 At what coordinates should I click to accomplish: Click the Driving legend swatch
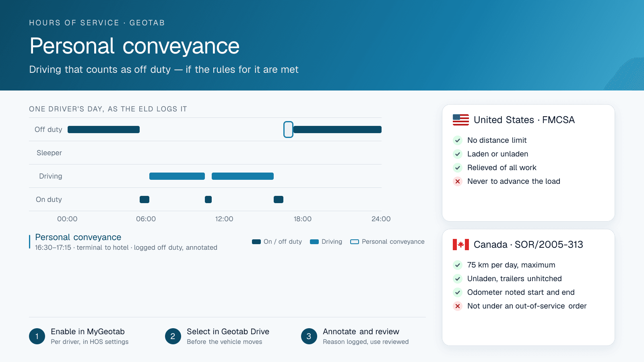tap(314, 242)
